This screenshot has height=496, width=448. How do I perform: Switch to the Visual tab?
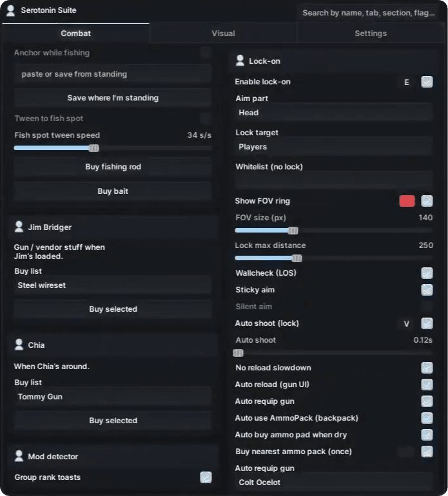tap(223, 33)
